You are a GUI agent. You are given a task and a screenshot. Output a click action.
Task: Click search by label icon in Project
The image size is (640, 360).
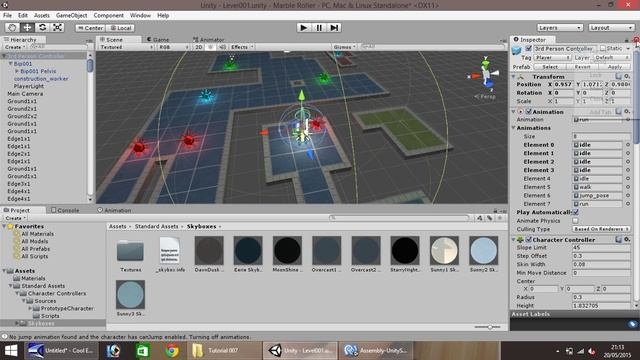[489, 218]
